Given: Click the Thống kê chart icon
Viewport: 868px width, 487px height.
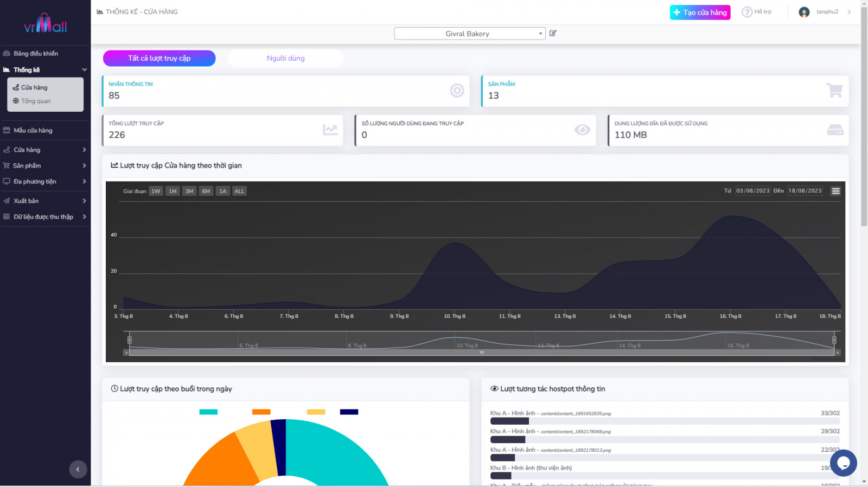Looking at the screenshot, I should 7,70.
